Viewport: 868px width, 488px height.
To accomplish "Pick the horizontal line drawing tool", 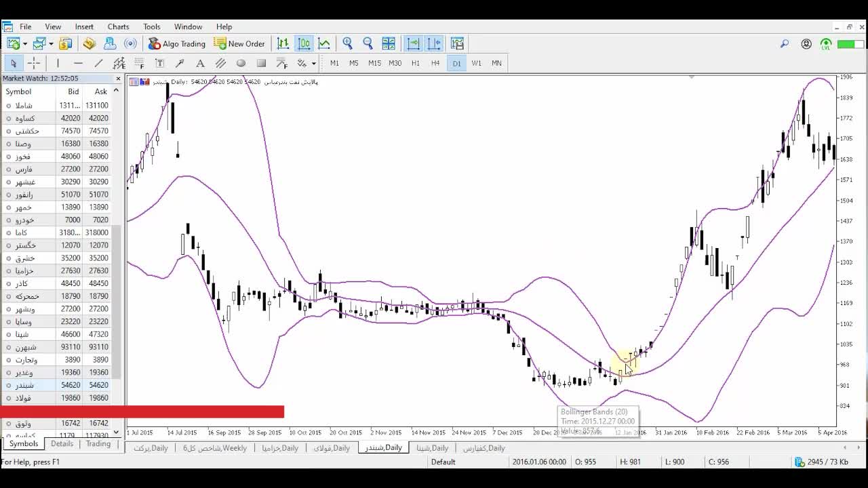I will click(78, 63).
